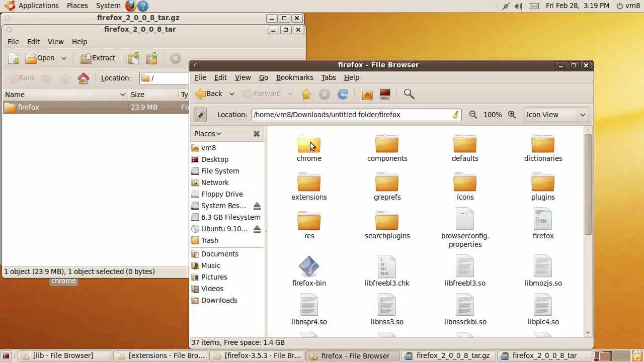Toggle text-based location bar edit button
644x362 pixels.
point(200,115)
